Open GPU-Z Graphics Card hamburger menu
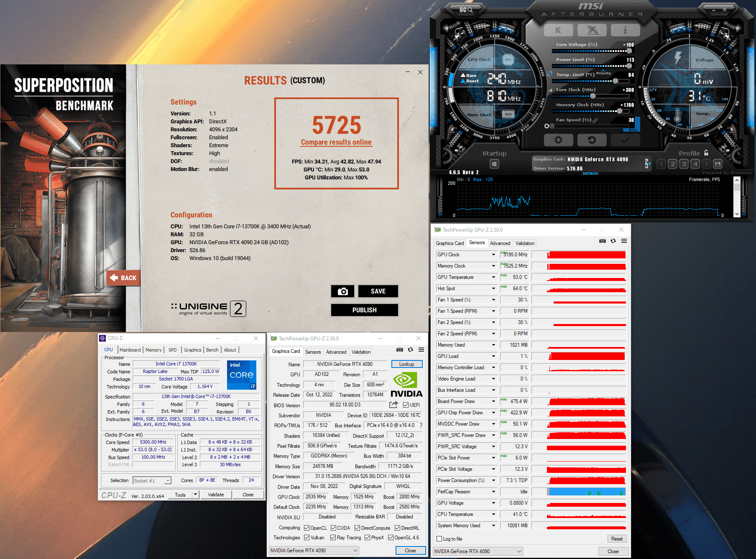The width and height of the screenshot is (756, 559). point(421,350)
